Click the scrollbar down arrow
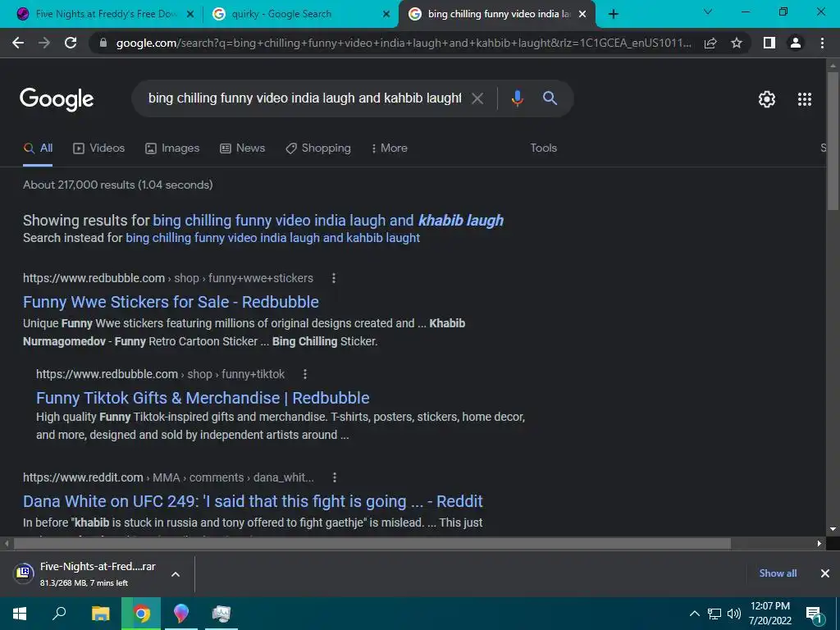The height and width of the screenshot is (630, 840). pyautogui.click(x=833, y=529)
